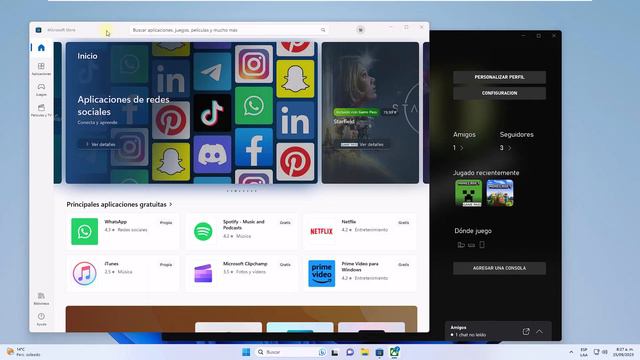This screenshot has height=360, width=640.
Task: Click the Xbox app icon on the taskbar
Action: [394, 352]
